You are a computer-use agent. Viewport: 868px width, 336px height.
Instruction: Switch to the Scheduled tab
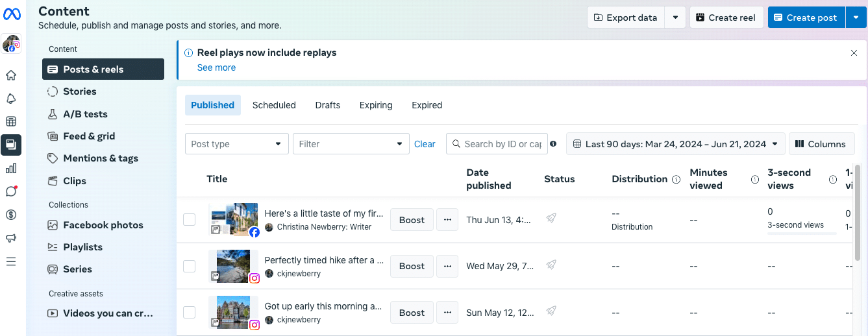click(274, 105)
